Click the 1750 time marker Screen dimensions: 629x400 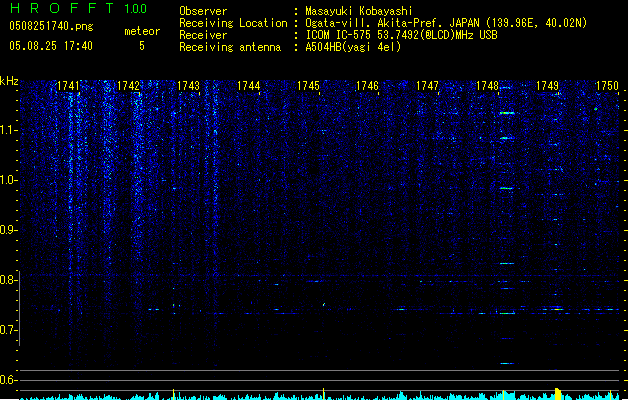pos(607,86)
